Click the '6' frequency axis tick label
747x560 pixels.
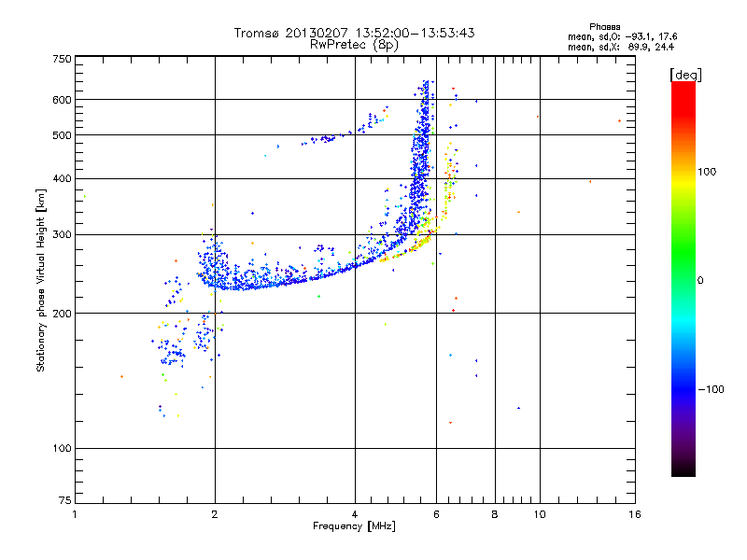436,514
